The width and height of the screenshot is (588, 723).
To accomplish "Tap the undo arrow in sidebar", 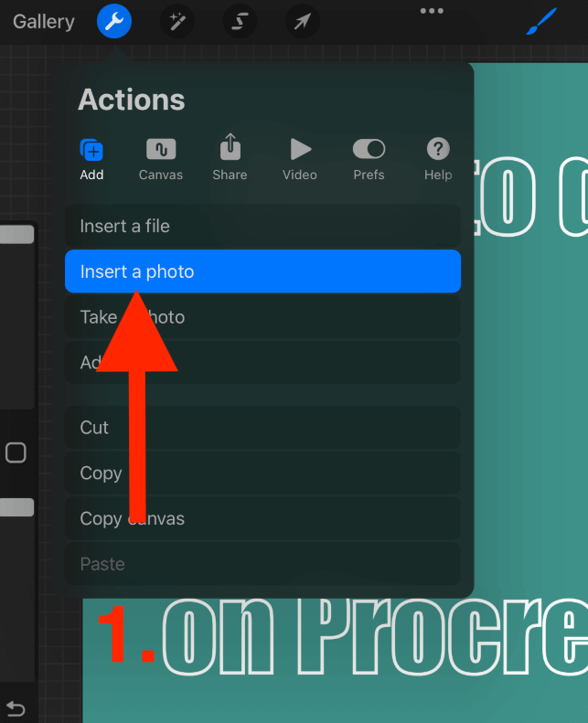I will click(16, 708).
